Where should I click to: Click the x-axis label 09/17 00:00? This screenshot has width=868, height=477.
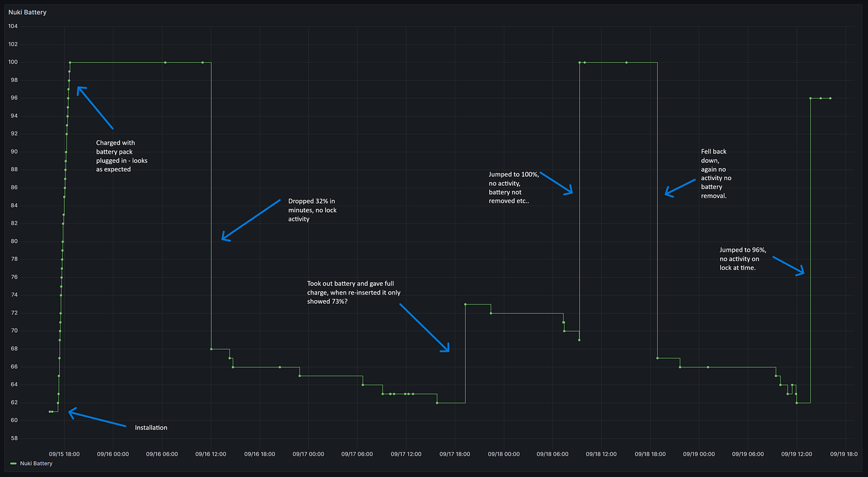(x=308, y=453)
